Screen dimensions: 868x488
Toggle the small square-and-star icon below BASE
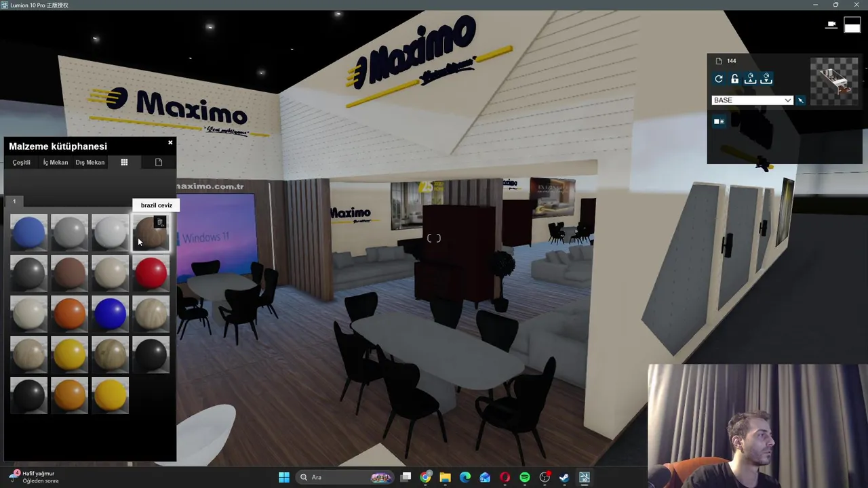pyautogui.click(x=719, y=122)
